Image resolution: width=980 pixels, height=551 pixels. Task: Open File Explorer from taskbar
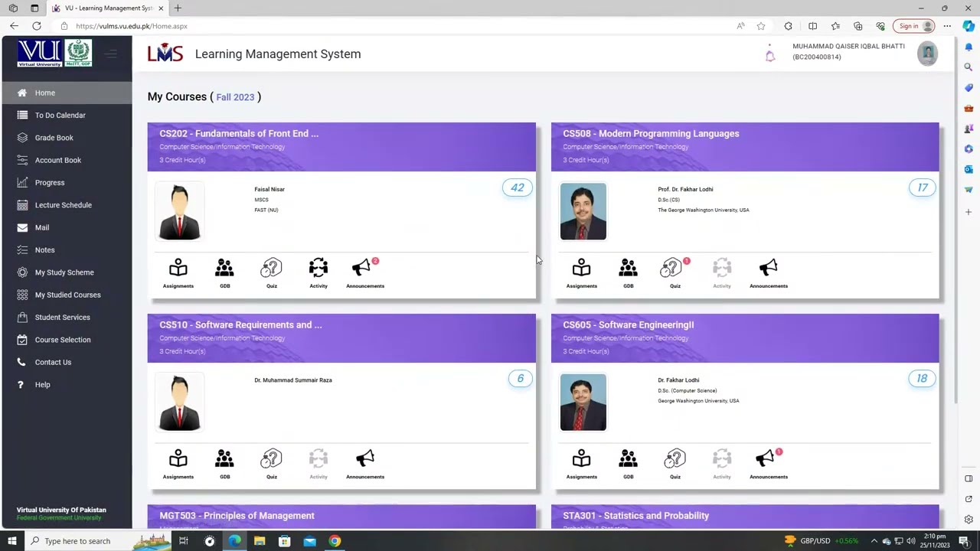[260, 541]
